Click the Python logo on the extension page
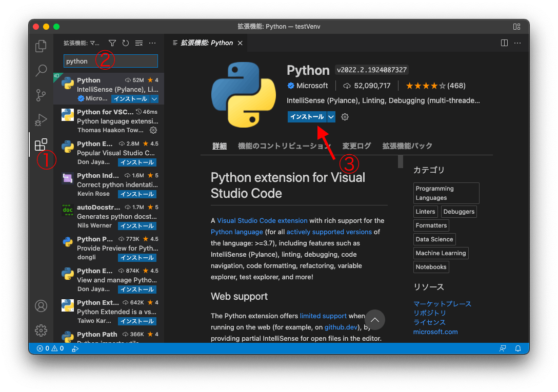This screenshot has width=558, height=392. [244, 95]
